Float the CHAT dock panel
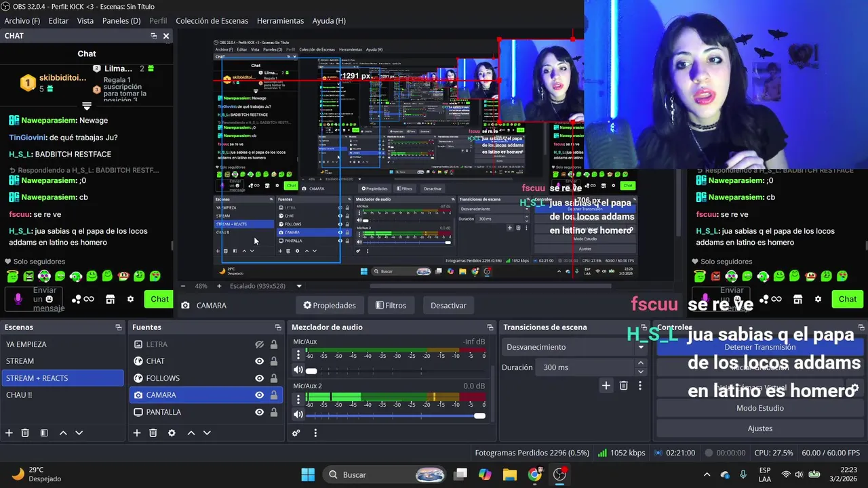This screenshot has height=488, width=868. click(154, 36)
